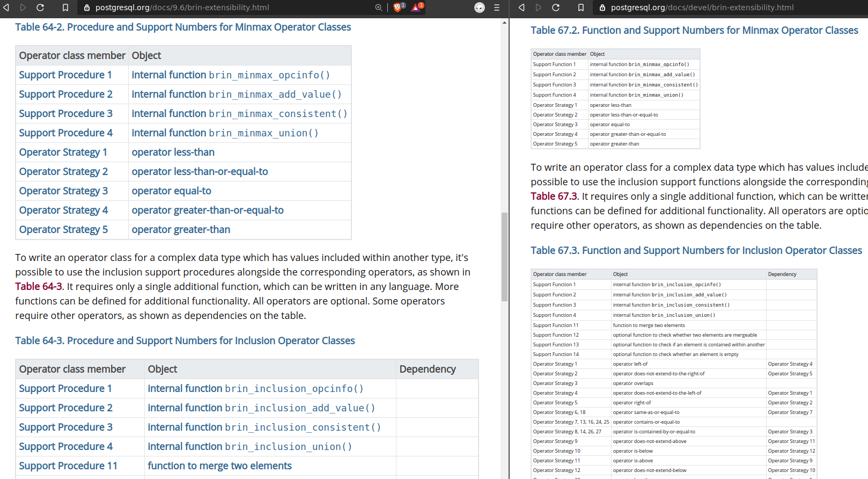Go back in the right browser window

tap(521, 8)
